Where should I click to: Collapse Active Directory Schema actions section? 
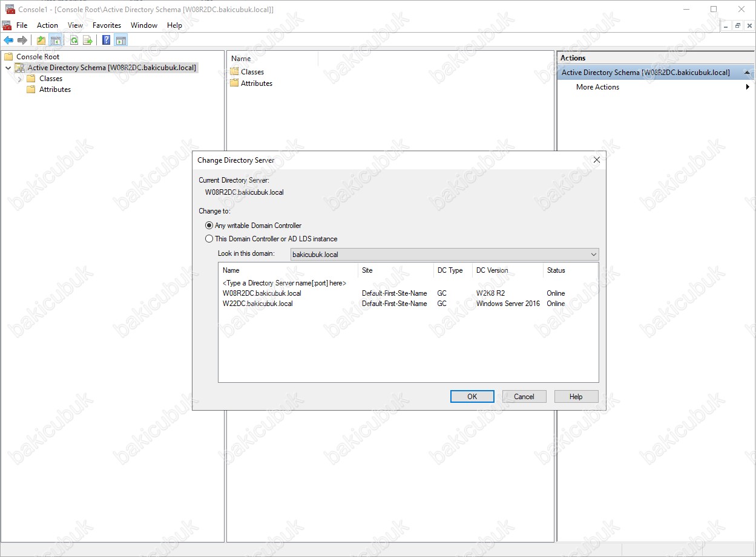(x=748, y=73)
